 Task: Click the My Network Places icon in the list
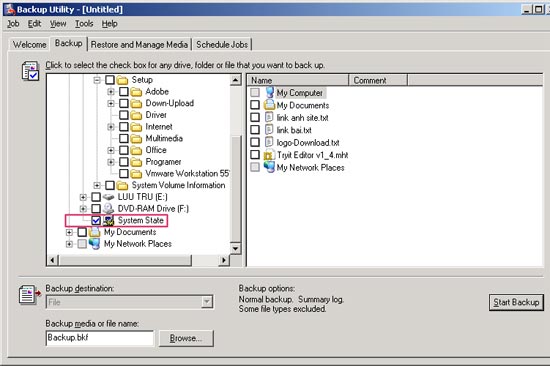pos(269,167)
